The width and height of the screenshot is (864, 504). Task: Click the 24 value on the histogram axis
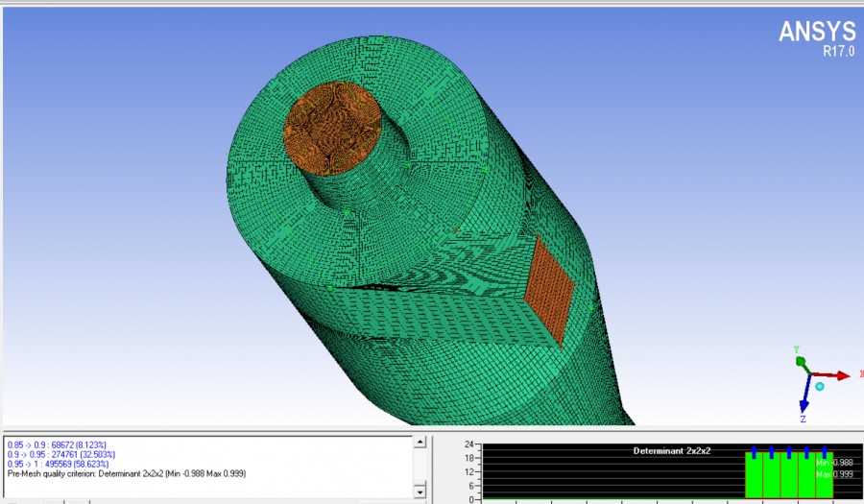pyautogui.click(x=470, y=445)
